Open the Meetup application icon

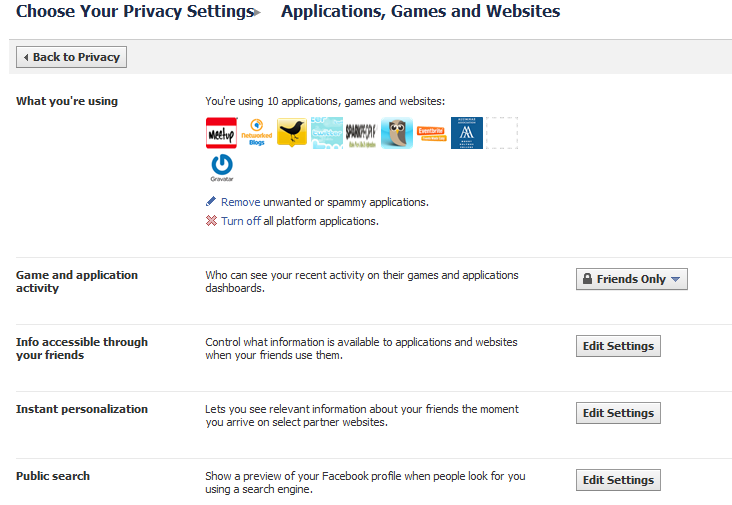(x=221, y=133)
